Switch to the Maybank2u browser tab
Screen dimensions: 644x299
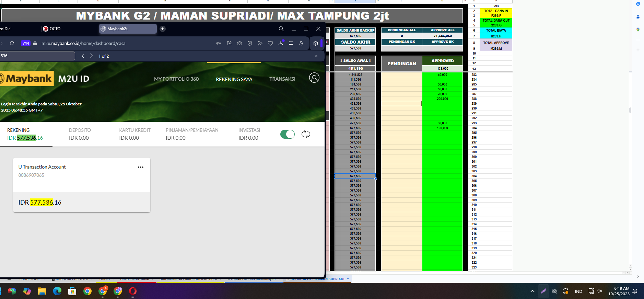click(128, 29)
